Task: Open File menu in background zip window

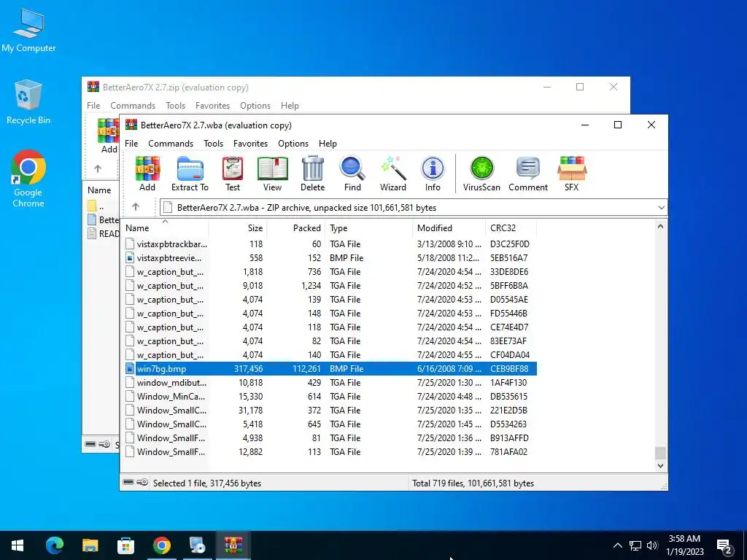Action: pos(93,105)
